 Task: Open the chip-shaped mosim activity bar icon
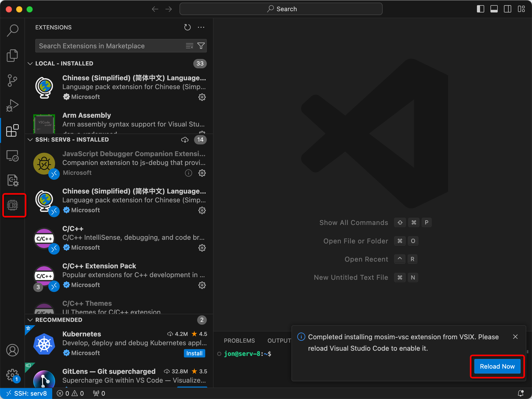12,205
